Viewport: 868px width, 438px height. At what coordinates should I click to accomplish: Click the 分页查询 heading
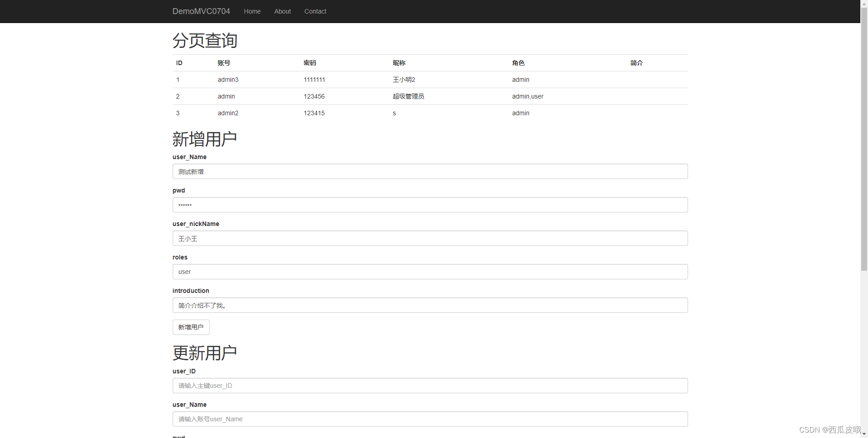point(205,41)
